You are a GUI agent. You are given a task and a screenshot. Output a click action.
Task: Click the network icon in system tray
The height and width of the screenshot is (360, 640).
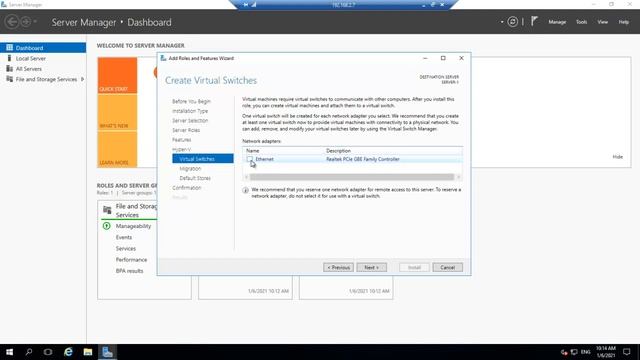pos(574,352)
